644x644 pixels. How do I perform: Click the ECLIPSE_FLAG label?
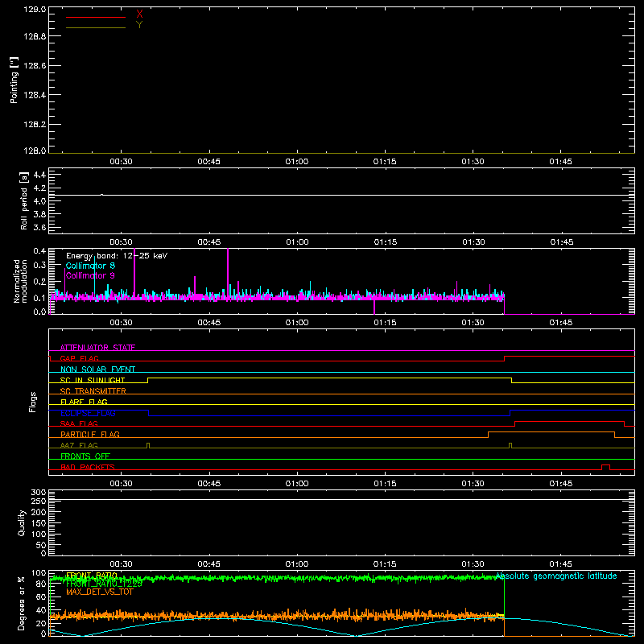pos(88,413)
